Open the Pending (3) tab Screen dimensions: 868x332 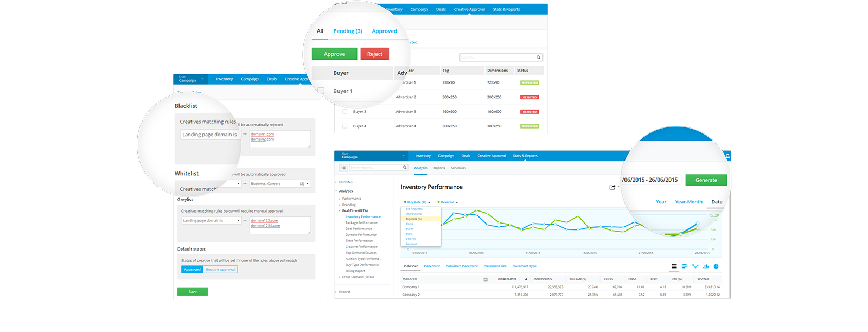click(x=348, y=31)
